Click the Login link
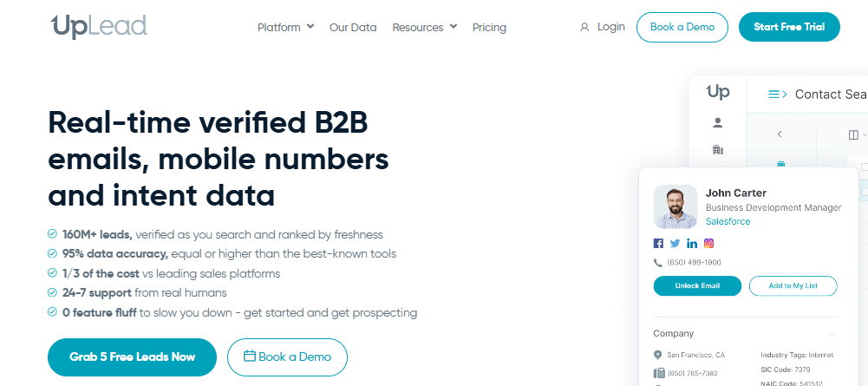This screenshot has height=386, width=868. click(603, 27)
